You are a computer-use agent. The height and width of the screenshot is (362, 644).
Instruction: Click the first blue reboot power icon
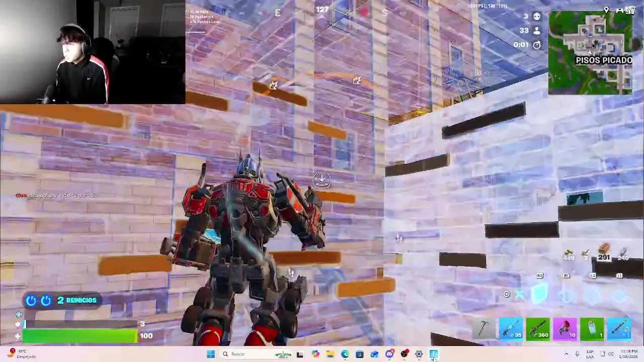(x=31, y=300)
